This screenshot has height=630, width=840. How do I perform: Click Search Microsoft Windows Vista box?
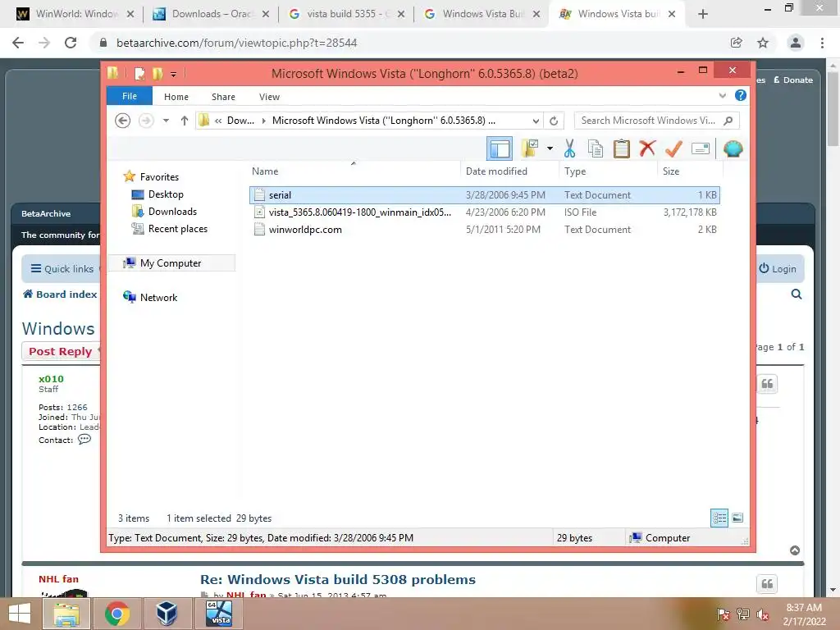(x=657, y=121)
